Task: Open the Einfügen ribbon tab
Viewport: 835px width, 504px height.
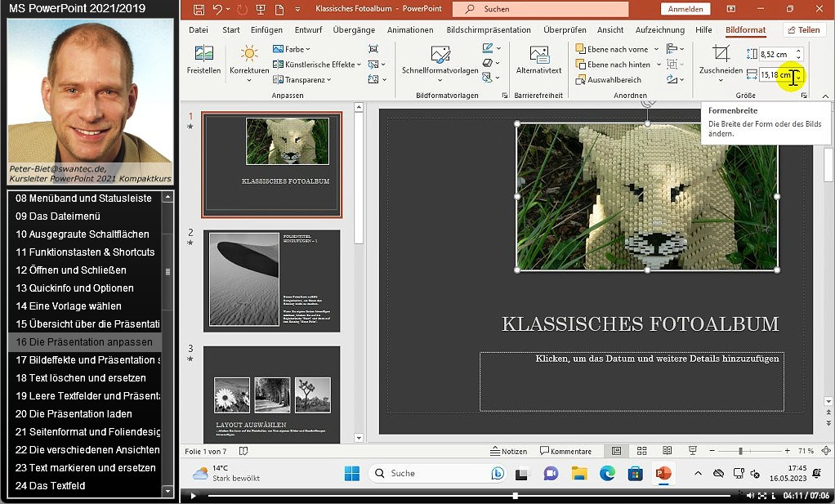Action: point(266,30)
